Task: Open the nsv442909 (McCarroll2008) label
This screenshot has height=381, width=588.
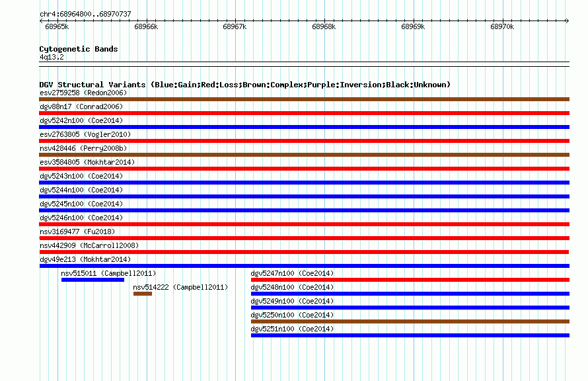Action: click(89, 245)
